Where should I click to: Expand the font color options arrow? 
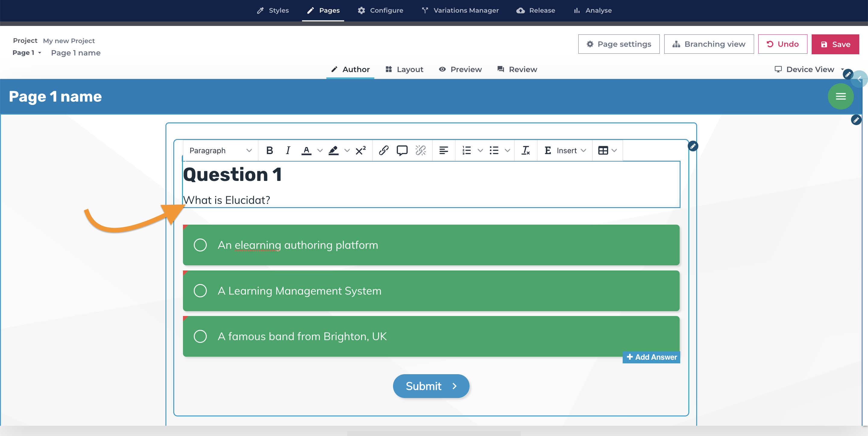pos(320,150)
